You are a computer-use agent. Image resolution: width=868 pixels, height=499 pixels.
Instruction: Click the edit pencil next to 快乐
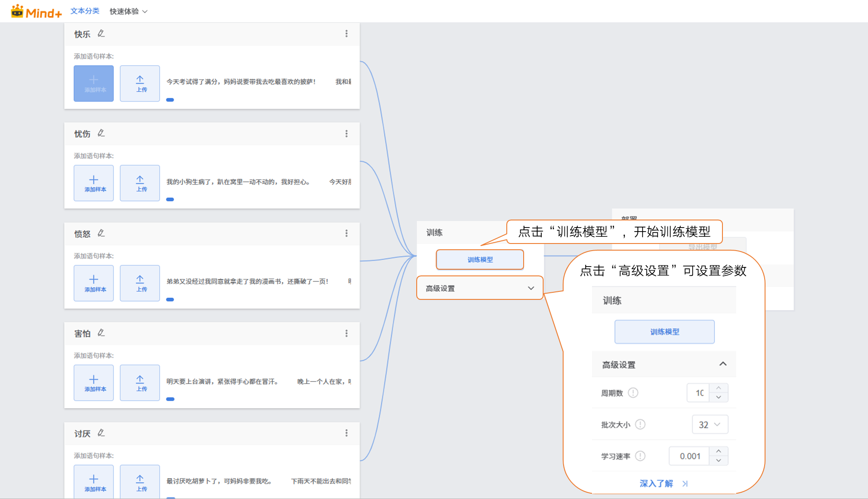click(101, 34)
